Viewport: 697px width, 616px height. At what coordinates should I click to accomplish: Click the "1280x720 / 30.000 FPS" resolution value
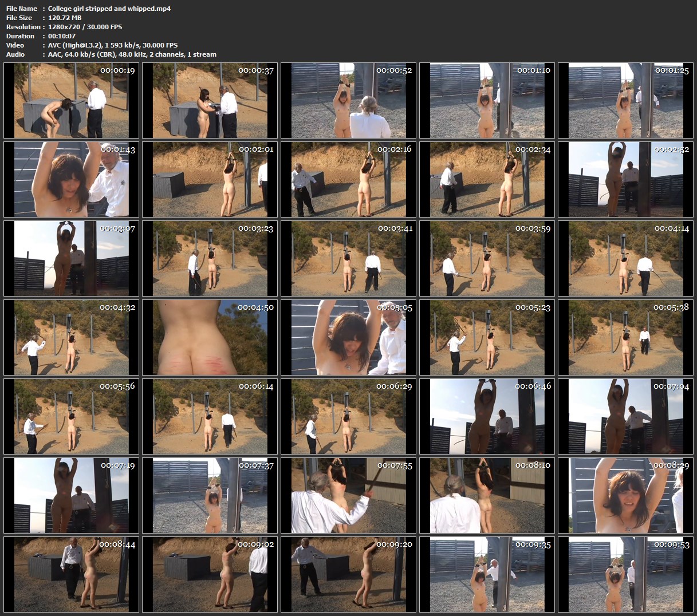[x=85, y=27]
